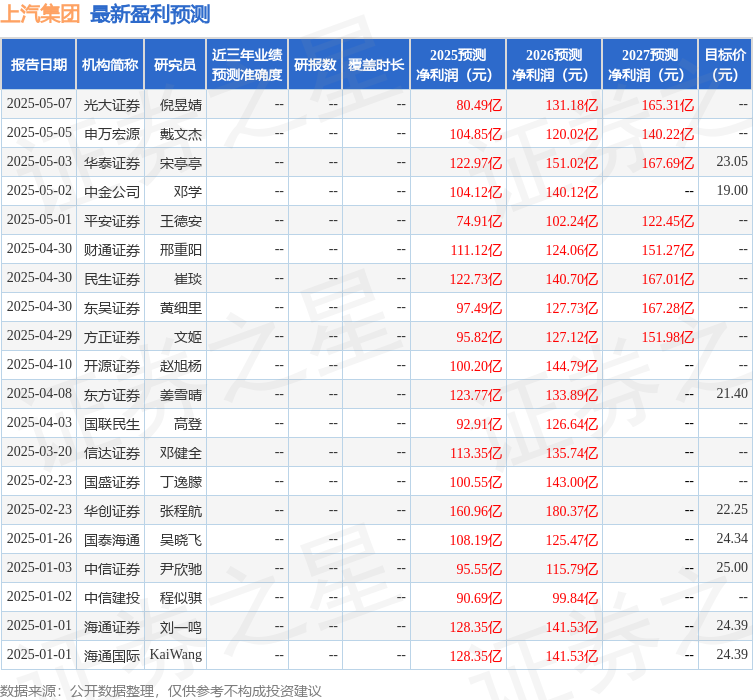The width and height of the screenshot is (753, 700).
Task: Click analyst name 戴文杰
Action: 181,134
